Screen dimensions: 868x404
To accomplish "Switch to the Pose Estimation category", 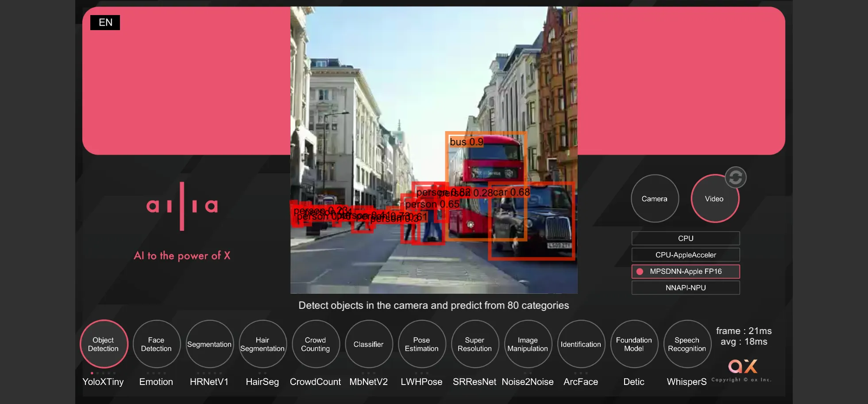I will pos(422,344).
